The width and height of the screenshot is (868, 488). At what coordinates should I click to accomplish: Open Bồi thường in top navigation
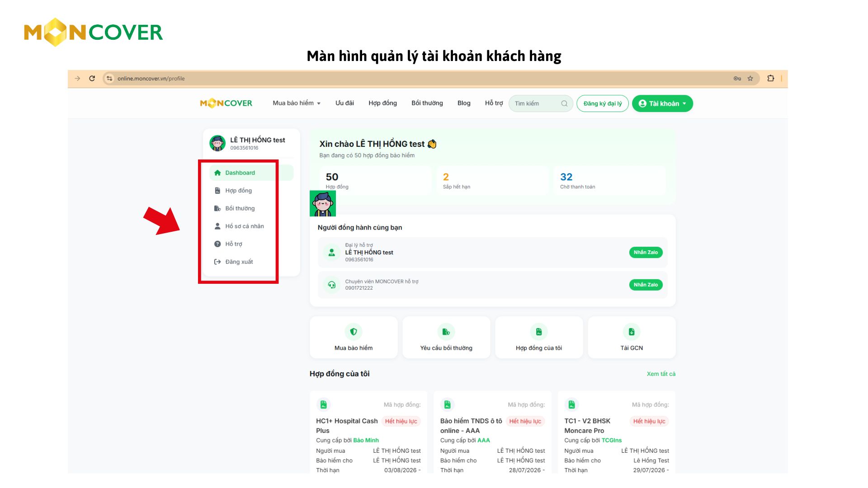(x=427, y=103)
